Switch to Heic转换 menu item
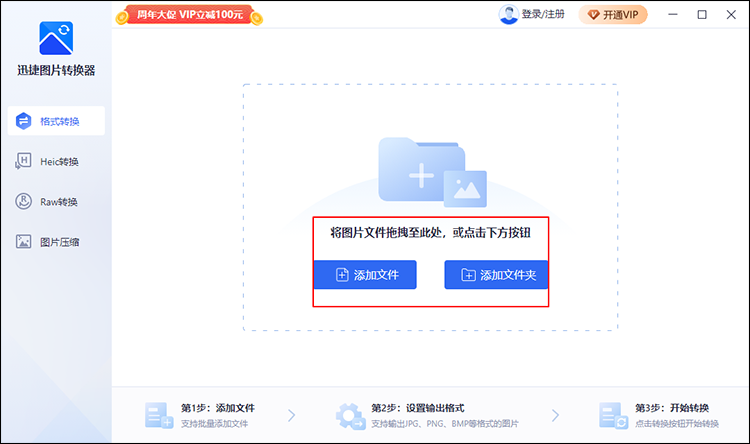750x444 pixels. coord(59,162)
